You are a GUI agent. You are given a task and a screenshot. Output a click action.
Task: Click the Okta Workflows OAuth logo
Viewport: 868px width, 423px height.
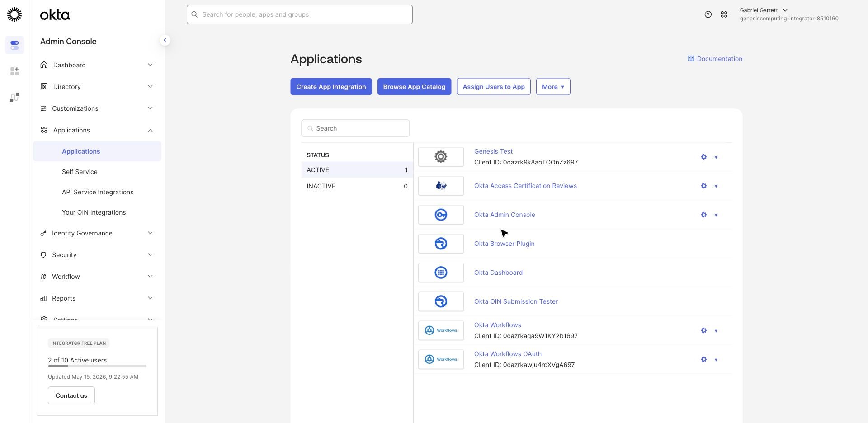[x=441, y=359]
